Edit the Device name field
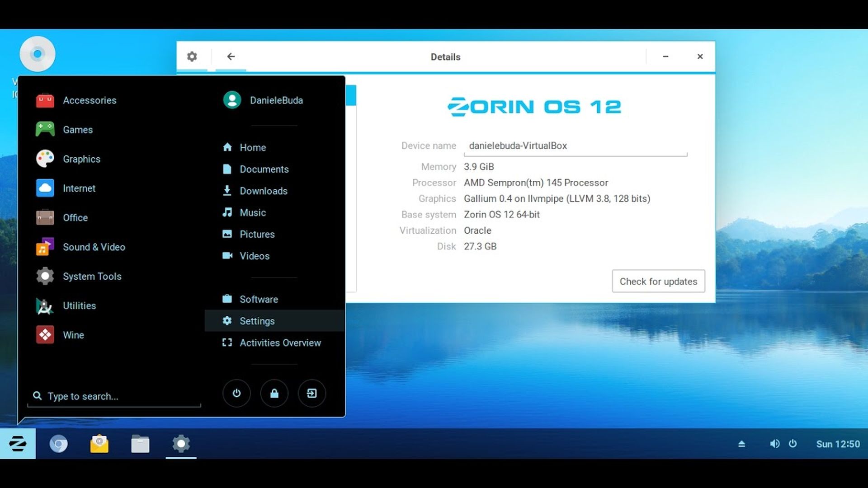The height and width of the screenshot is (488, 868). click(576, 146)
